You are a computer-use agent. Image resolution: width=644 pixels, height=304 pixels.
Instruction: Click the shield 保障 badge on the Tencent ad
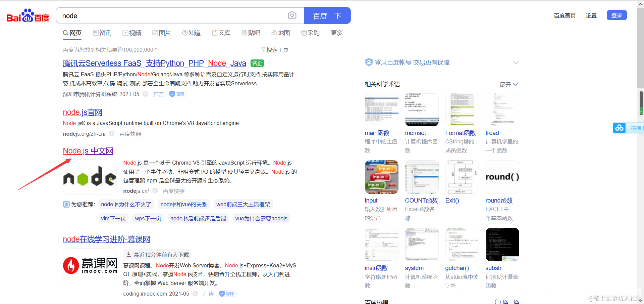pos(177,94)
